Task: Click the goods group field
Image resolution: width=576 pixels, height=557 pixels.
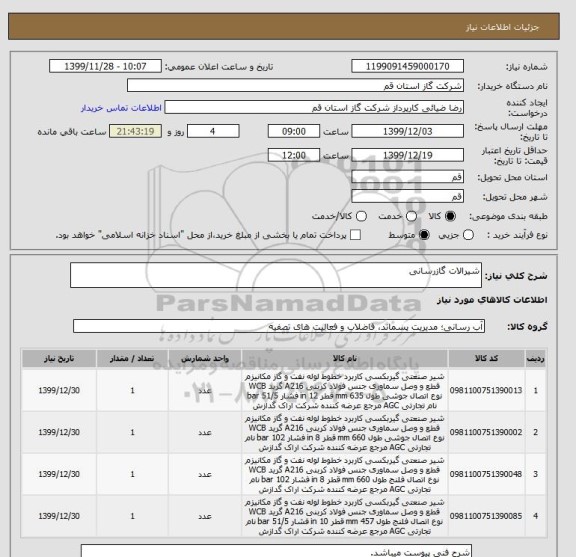Action: 279,326
